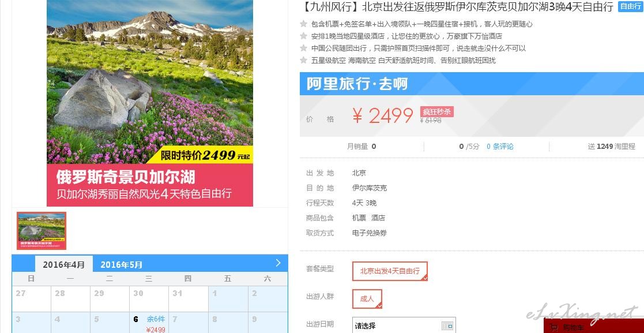644x333 pixels.
Task: Open the 0 条评论 reviews link
Action: tap(500, 147)
